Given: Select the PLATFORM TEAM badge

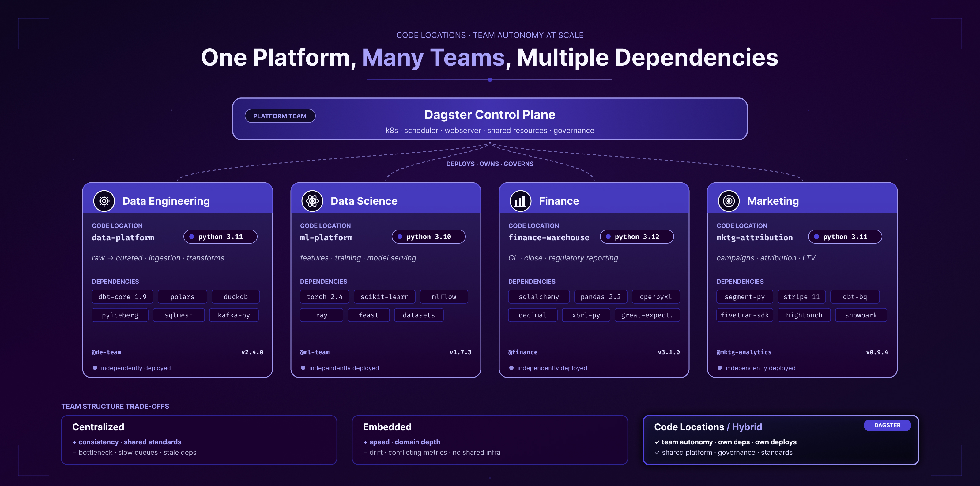Looking at the screenshot, I should [280, 116].
